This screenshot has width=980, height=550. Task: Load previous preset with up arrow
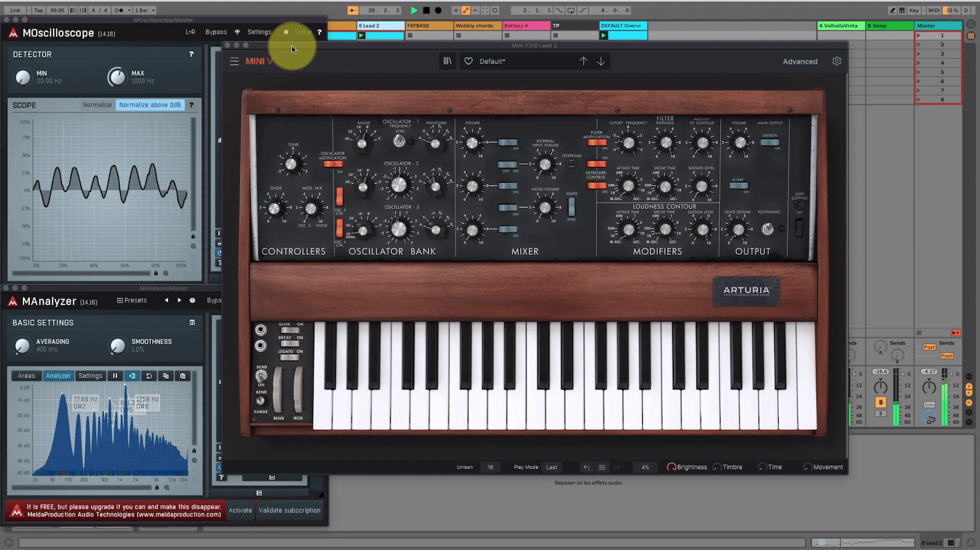tap(583, 61)
